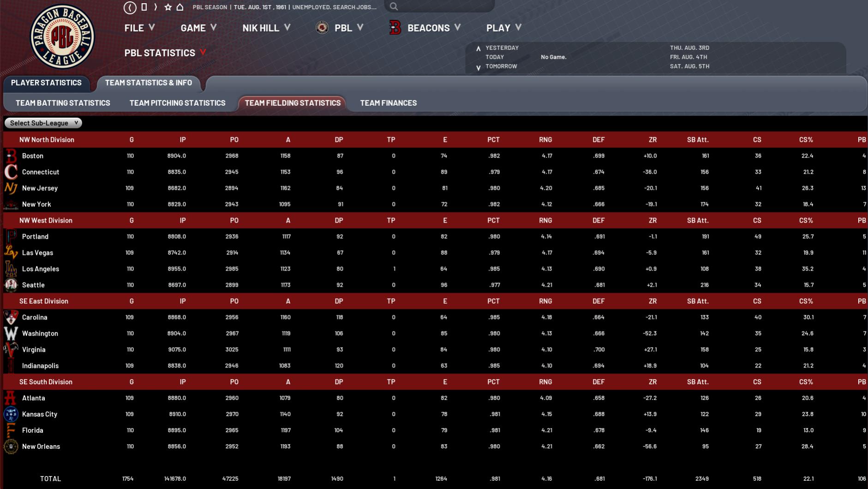Open the Paragon Baseball League logo
The width and height of the screenshot is (868, 489).
62,37
